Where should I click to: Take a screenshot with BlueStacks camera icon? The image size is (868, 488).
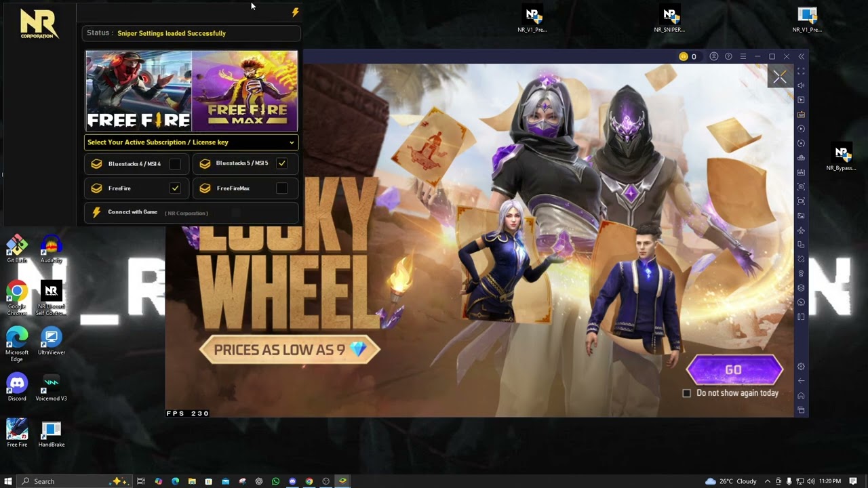tap(801, 186)
